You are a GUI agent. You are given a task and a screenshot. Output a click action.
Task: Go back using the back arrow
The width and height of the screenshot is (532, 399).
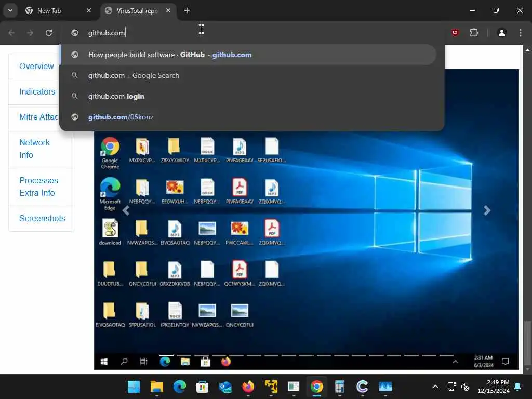coord(11,33)
